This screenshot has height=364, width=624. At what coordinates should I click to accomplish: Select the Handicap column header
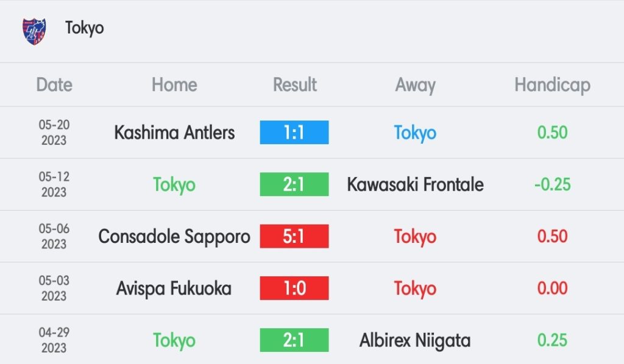pos(552,85)
